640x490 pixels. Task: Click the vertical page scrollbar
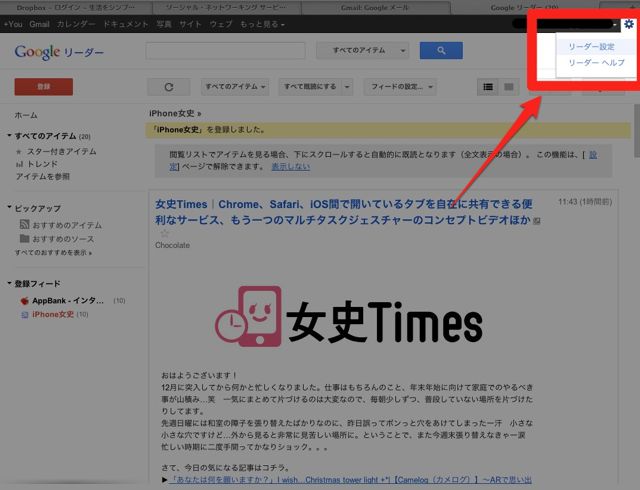pos(637,131)
